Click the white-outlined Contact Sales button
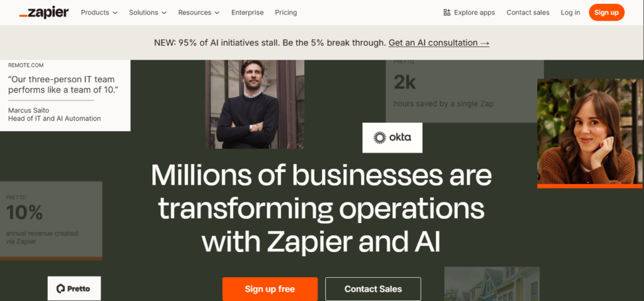644x301 pixels. point(373,289)
